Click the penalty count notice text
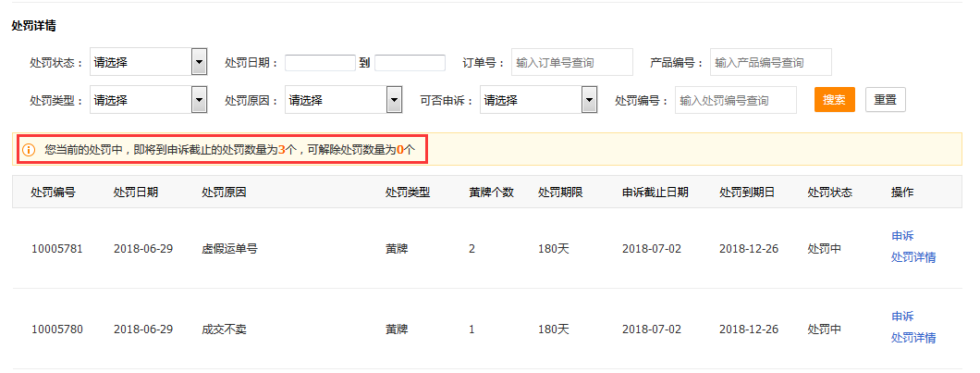This screenshot has height=373, width=980. point(230,150)
